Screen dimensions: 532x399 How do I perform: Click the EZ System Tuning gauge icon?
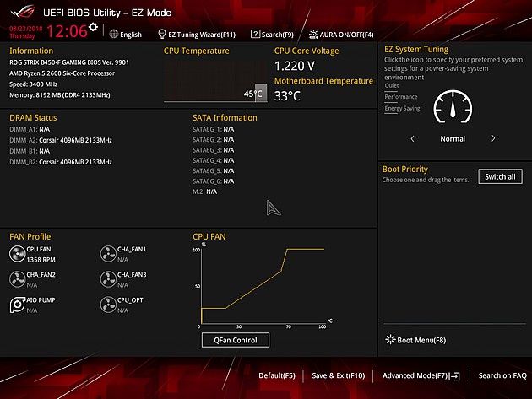[453, 107]
